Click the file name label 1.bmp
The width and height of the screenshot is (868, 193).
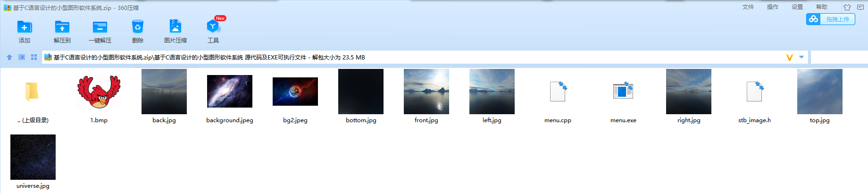99,120
